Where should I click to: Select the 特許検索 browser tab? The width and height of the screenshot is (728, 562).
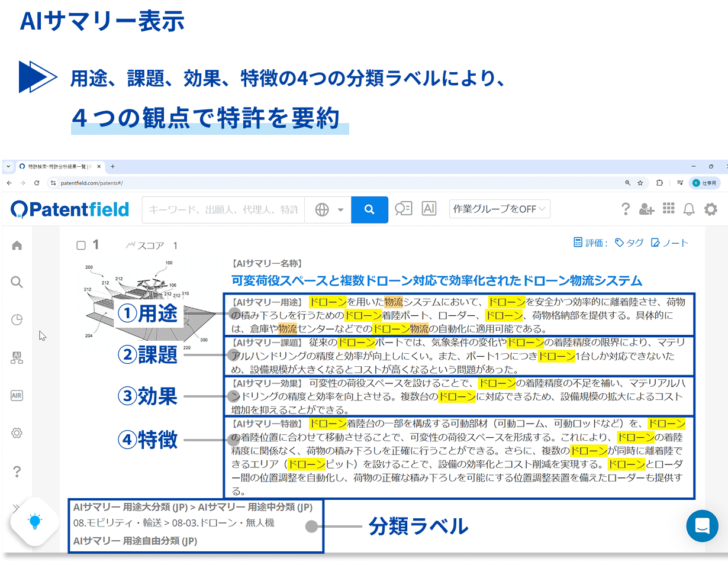(59, 167)
